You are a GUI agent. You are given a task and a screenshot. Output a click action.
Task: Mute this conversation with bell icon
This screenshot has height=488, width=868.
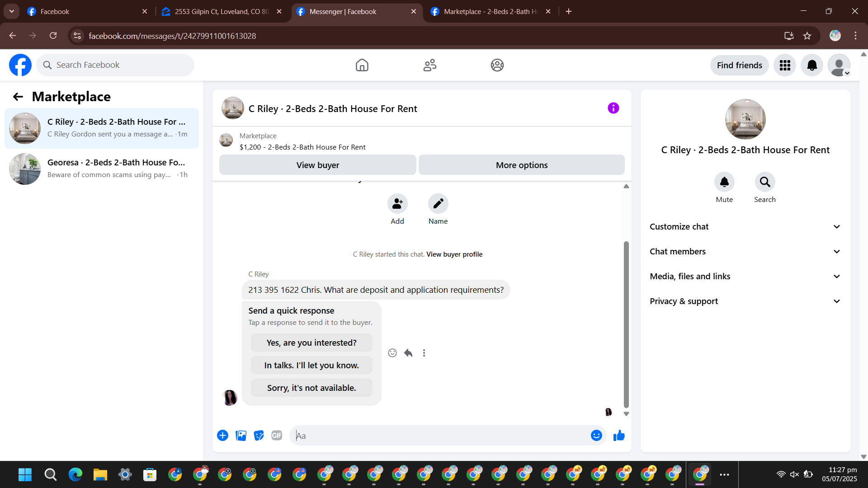(x=724, y=182)
